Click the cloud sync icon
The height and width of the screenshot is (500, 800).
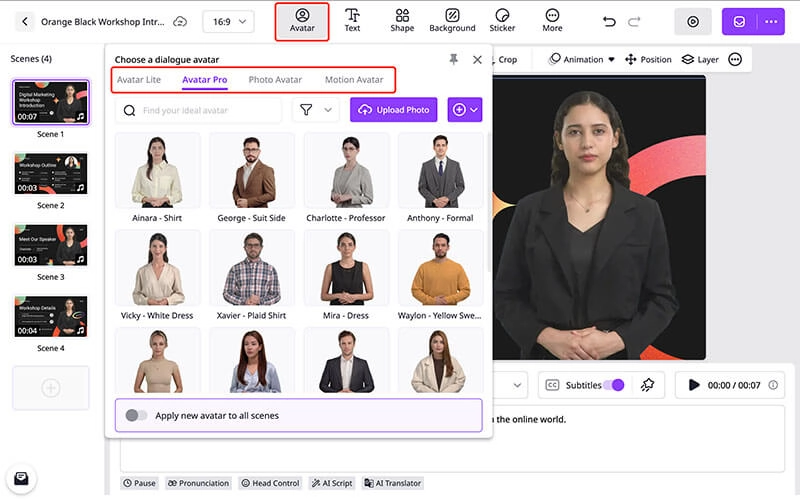pyautogui.click(x=180, y=22)
